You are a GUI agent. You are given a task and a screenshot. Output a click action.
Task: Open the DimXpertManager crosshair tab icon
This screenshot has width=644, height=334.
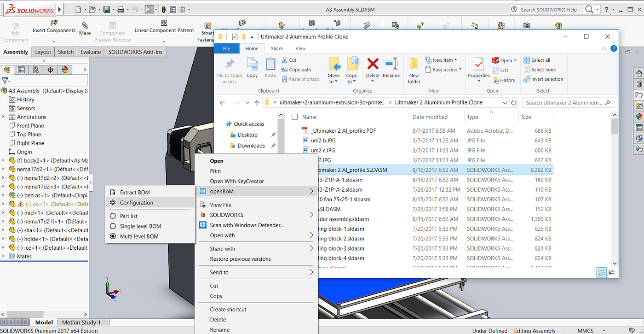[50, 70]
